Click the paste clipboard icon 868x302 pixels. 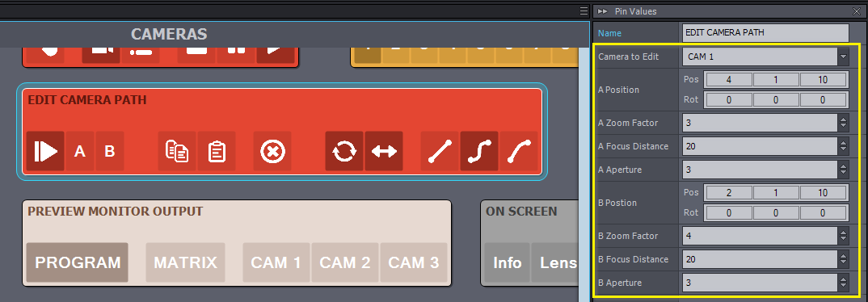pyautogui.click(x=217, y=151)
